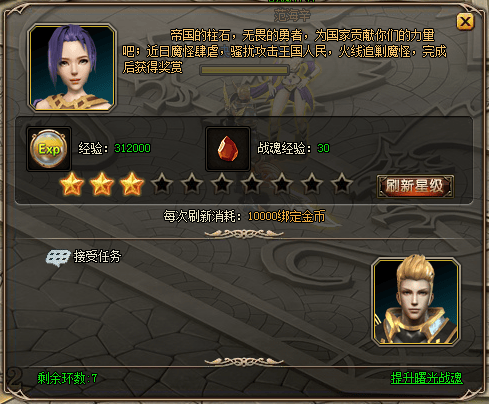Click the 战魂经验 30 value
The height and width of the screenshot is (404, 489).
pos(323,148)
